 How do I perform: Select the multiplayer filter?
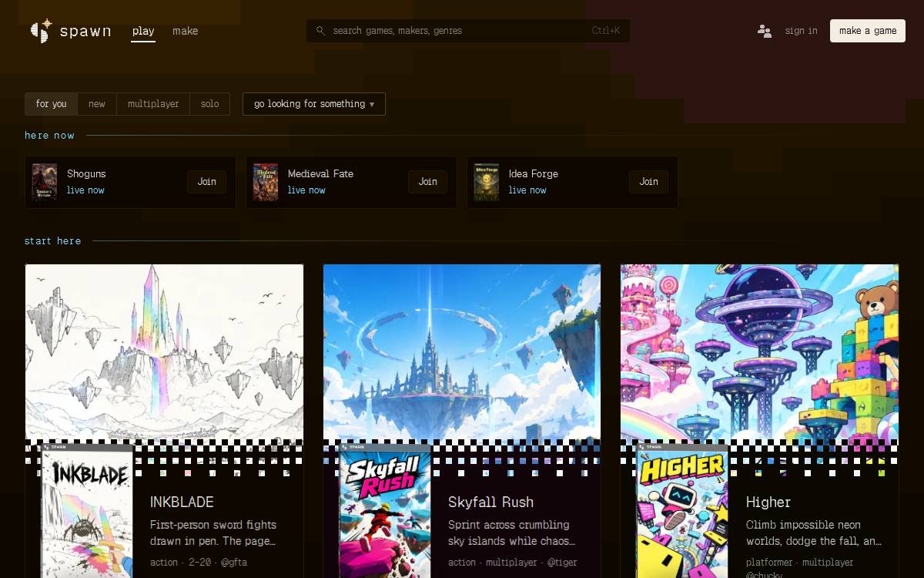pyautogui.click(x=153, y=104)
